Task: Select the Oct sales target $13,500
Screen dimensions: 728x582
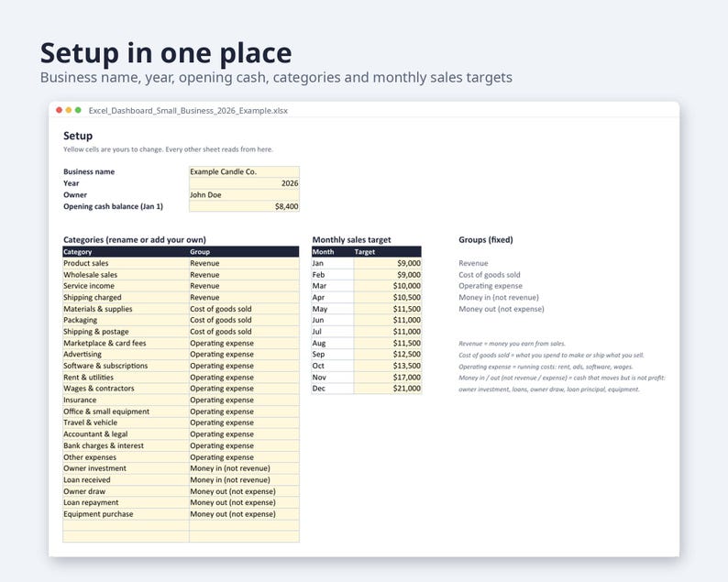Action: pyautogui.click(x=388, y=366)
